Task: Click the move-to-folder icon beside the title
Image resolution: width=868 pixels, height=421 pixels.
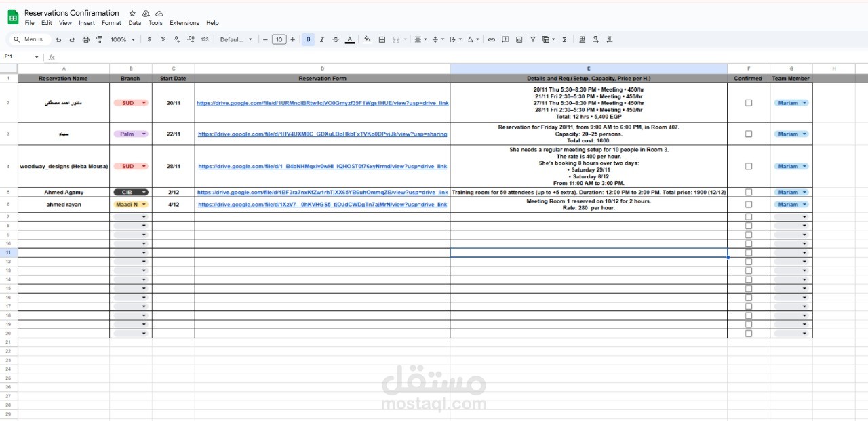Action: point(146,13)
